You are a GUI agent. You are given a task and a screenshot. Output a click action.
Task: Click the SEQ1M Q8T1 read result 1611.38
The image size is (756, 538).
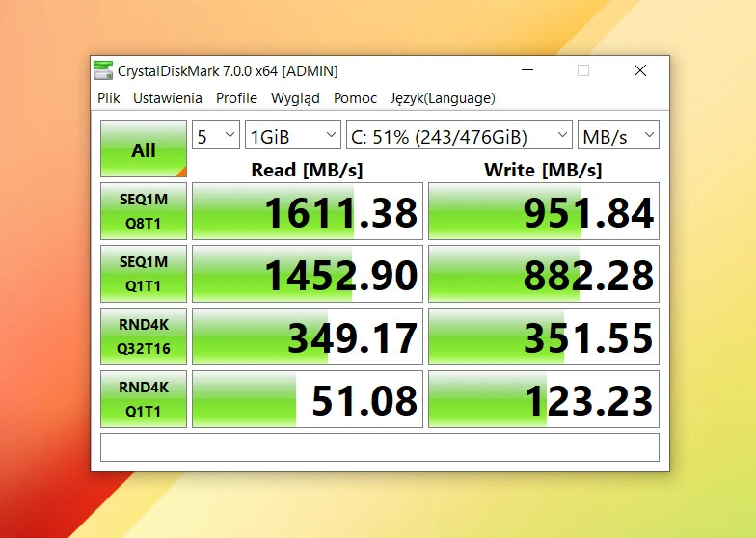coord(308,212)
